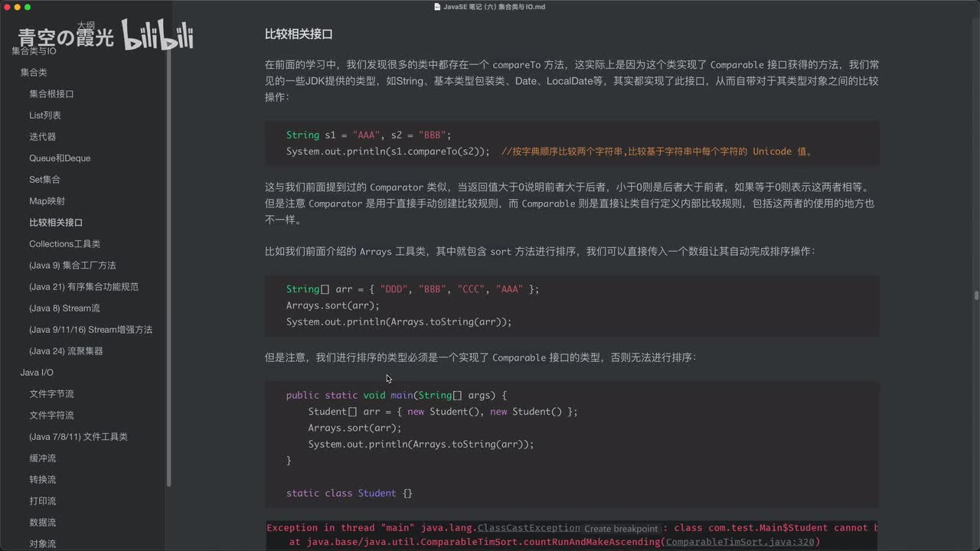Viewport: 980px width, 551px height.
Task: Minimize the window with yellow button
Action: (x=17, y=7)
